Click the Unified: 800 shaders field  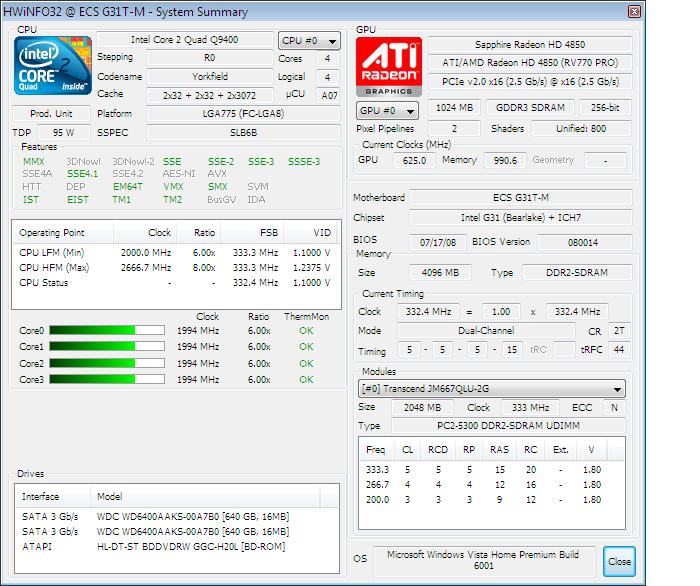coord(581,129)
